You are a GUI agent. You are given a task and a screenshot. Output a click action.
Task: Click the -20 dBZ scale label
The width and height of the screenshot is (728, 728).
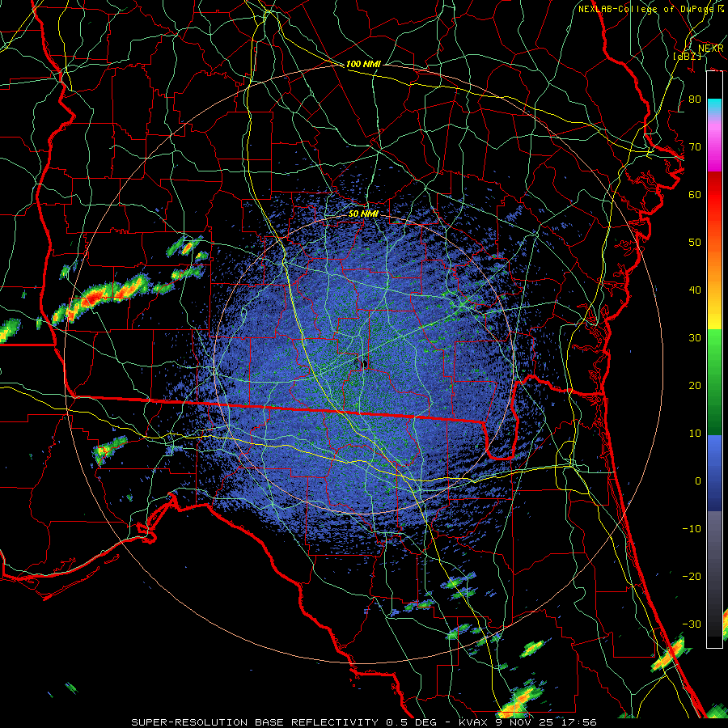692,576
